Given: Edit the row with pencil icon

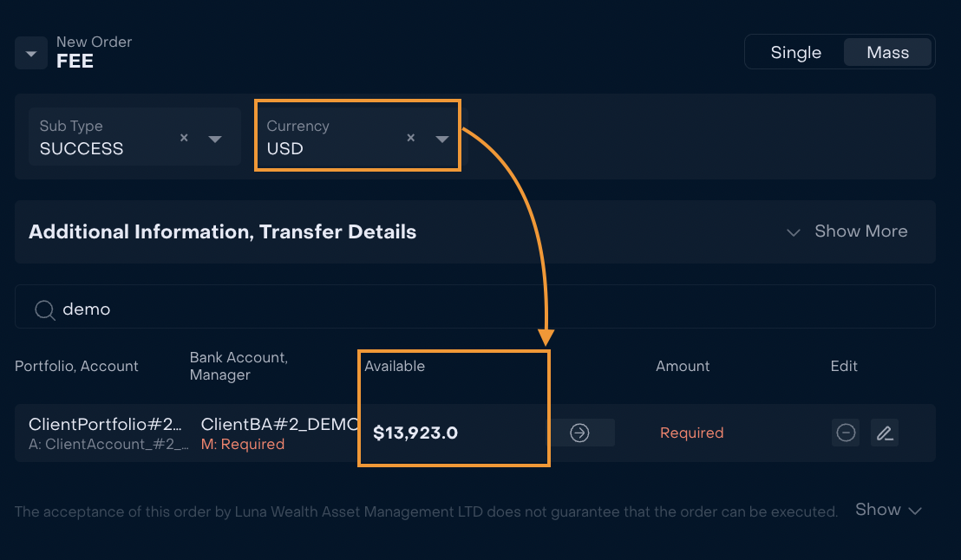Looking at the screenshot, I should pyautogui.click(x=885, y=433).
